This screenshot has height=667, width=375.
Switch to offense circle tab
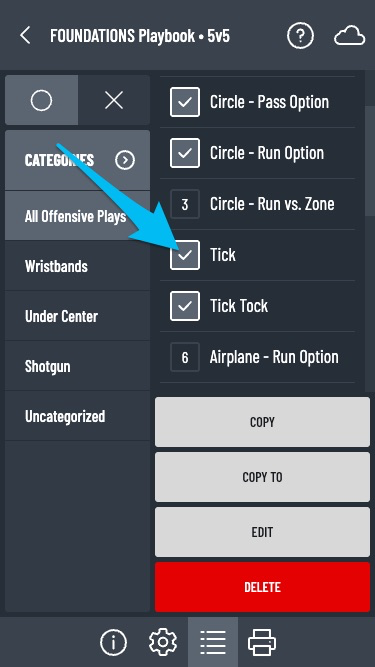[x=41, y=100]
